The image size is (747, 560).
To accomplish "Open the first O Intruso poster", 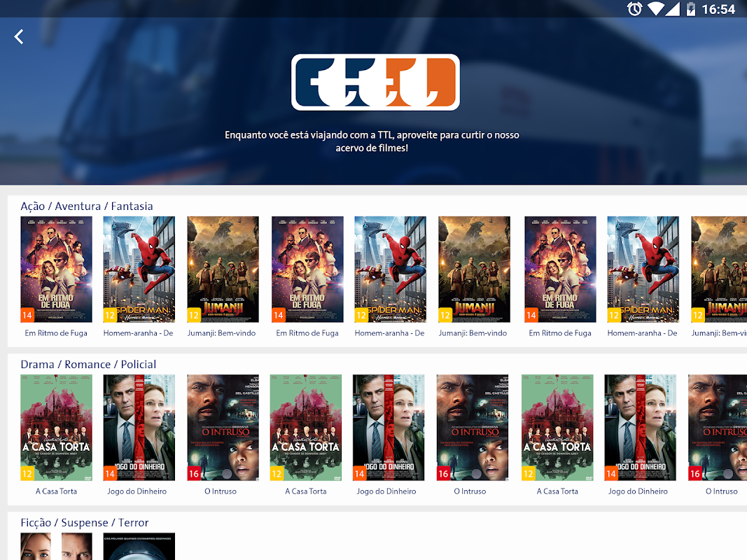I will 223,428.
